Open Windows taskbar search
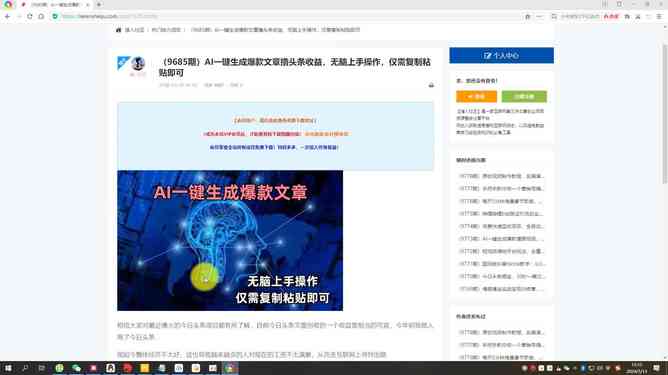This screenshot has width=668, height=375. pos(25,368)
